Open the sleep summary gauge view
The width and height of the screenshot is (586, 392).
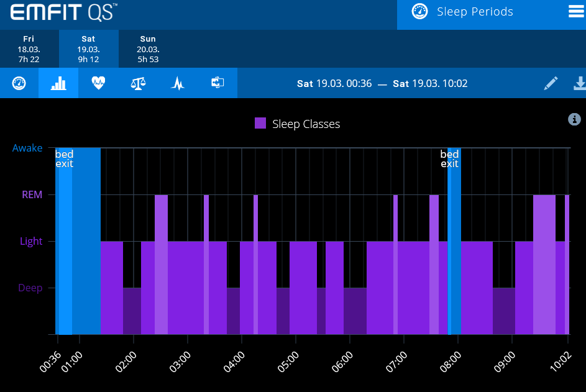(19, 83)
